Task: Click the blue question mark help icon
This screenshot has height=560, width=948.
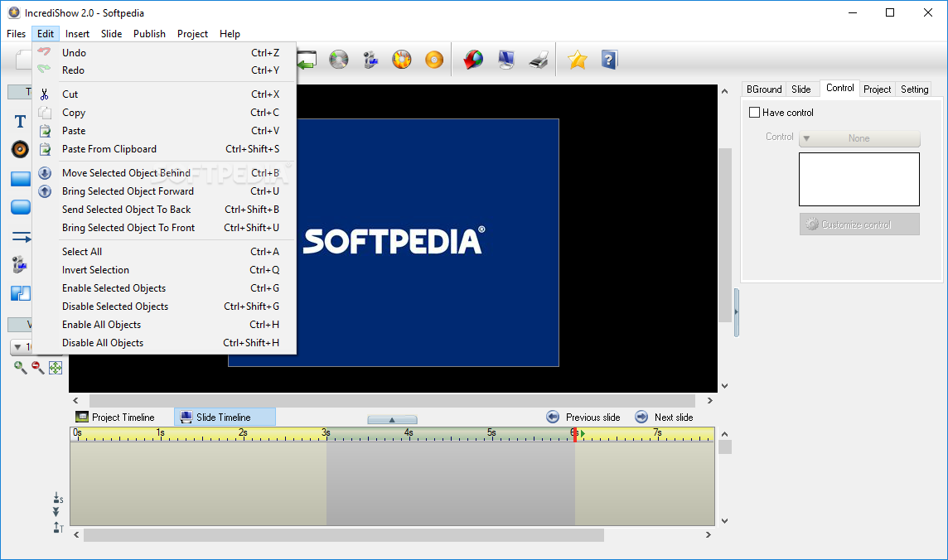Action: (609, 60)
